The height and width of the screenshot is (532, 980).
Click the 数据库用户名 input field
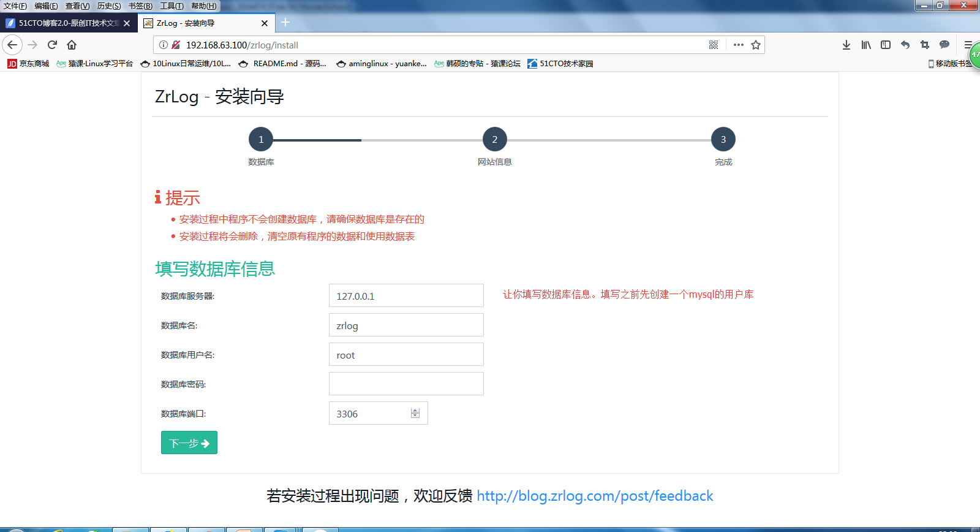coord(406,354)
